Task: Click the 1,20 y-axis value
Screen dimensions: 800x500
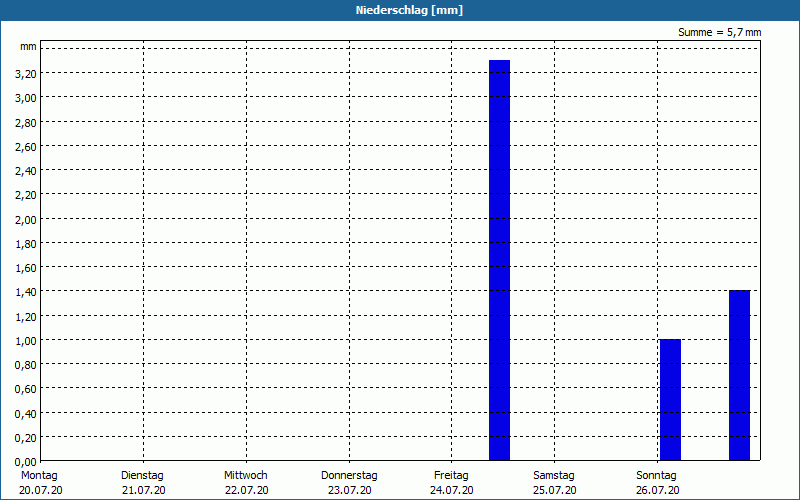Action: point(26,317)
